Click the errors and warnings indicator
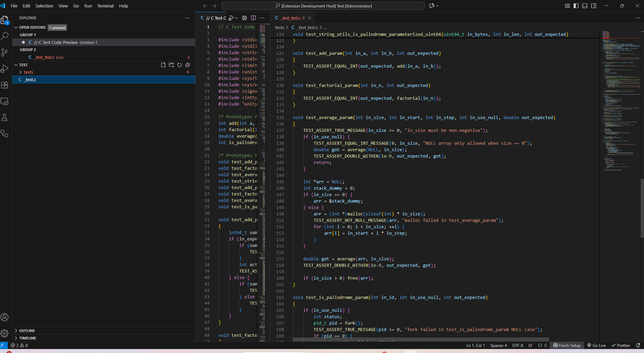 [19, 346]
